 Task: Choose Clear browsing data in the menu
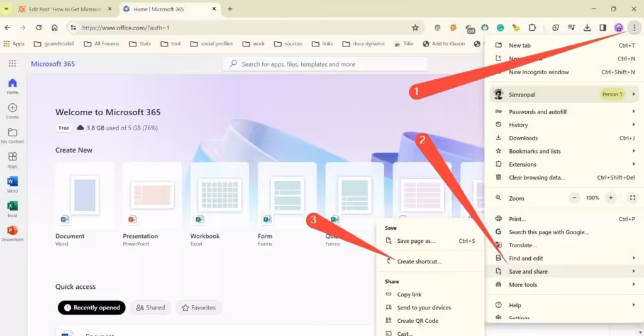coord(565,177)
